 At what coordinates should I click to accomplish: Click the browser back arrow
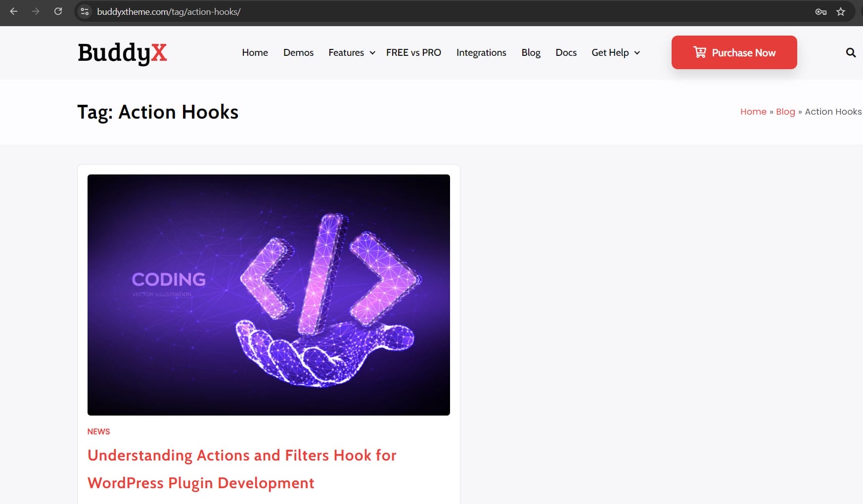pyautogui.click(x=14, y=11)
